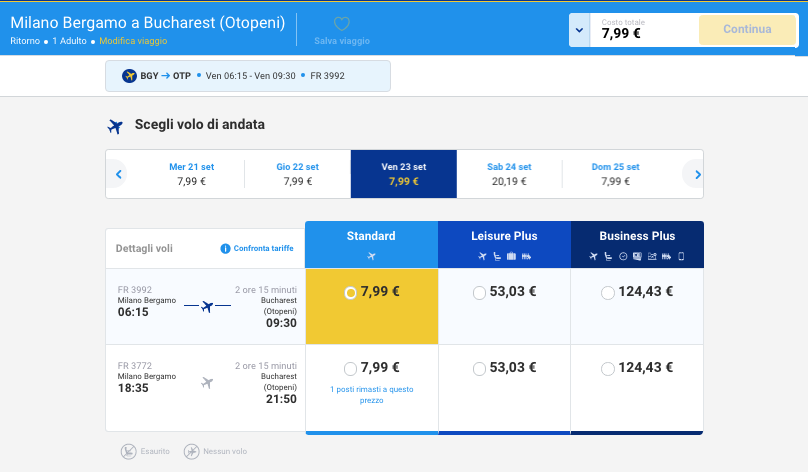Image resolution: width=808 pixels, height=472 pixels.
Task: Click the plane icon beside Scegli volo di andata
Action: (x=115, y=126)
